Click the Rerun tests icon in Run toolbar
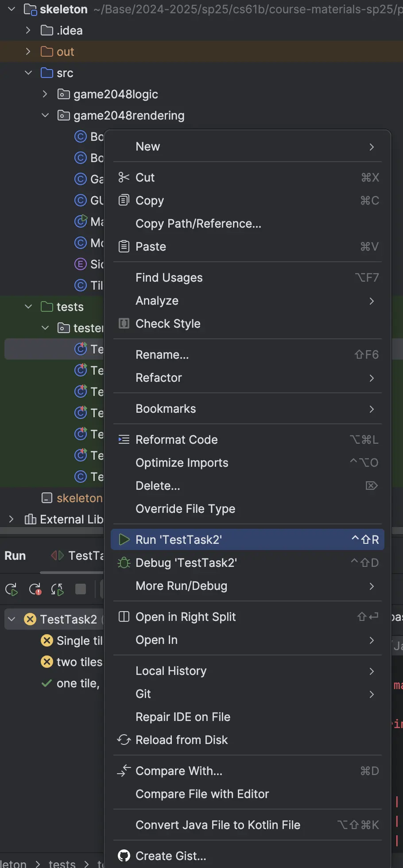The width and height of the screenshot is (403, 868). [12, 589]
